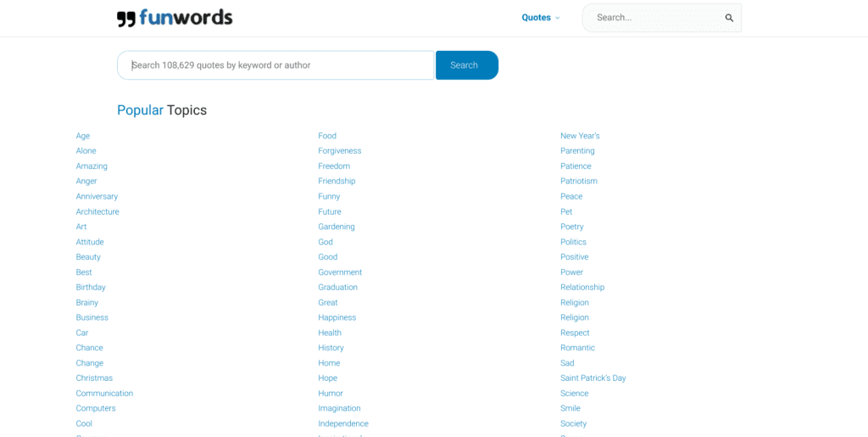Select the Saint Patrick's Day topic

coord(593,378)
